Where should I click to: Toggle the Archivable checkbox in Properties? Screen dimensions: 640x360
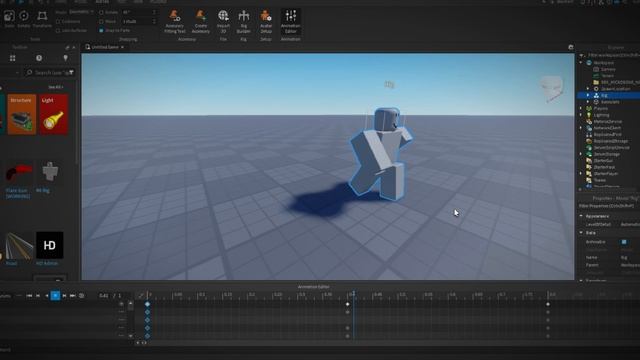click(624, 242)
